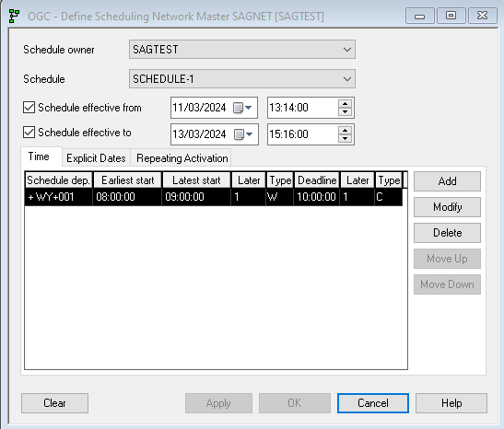The image size is (504, 429).
Task: Click the Latest start column header
Action: click(196, 180)
